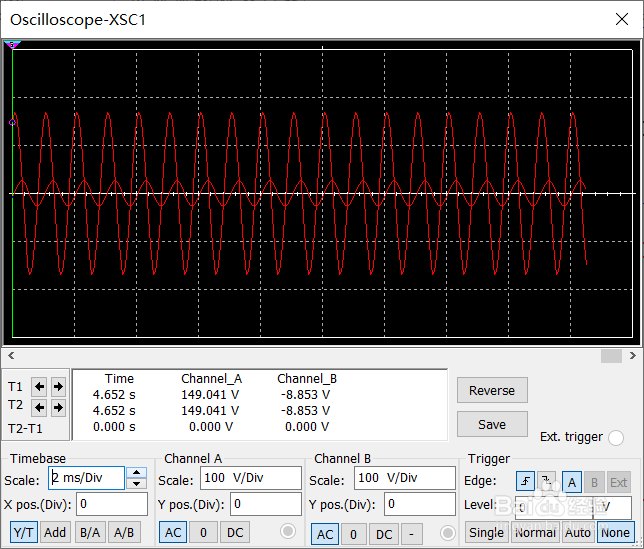Click Channel A Y pos.(Div) field
644x549 pixels.
click(x=266, y=504)
